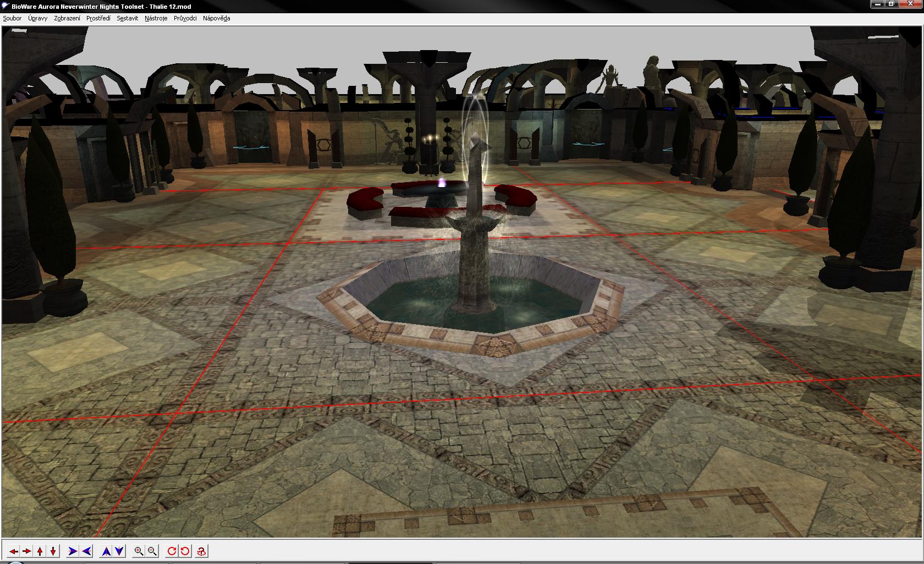Click the pan camera right arrow

pos(26,551)
